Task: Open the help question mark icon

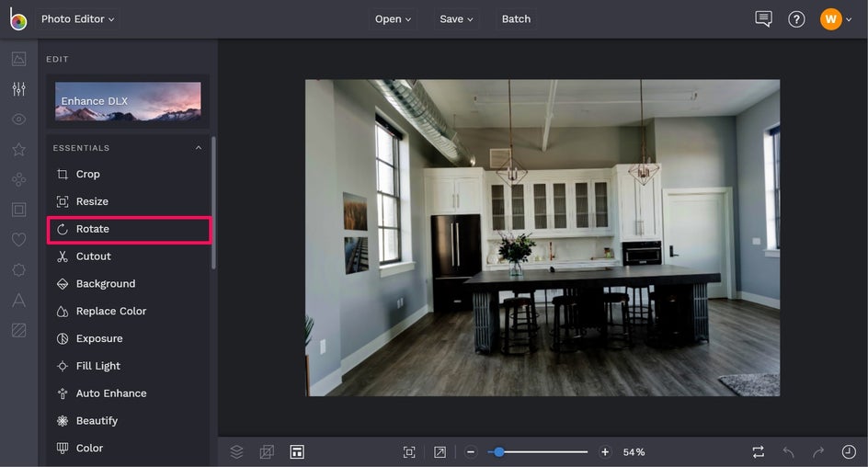Action: (x=796, y=19)
